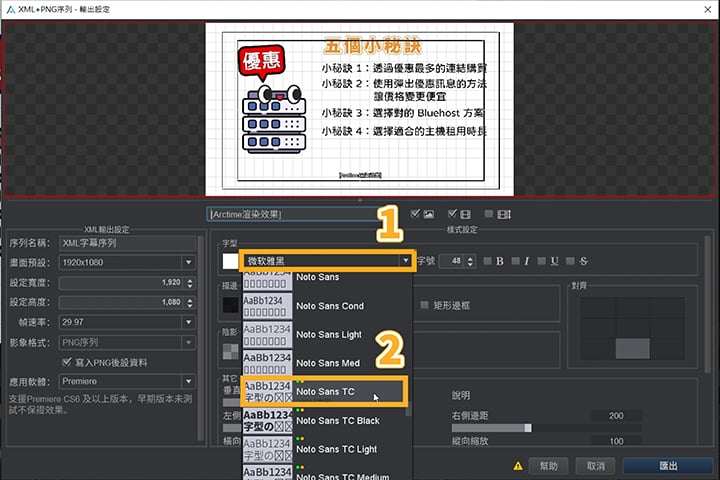Click the subtitle preview image

click(x=360, y=109)
